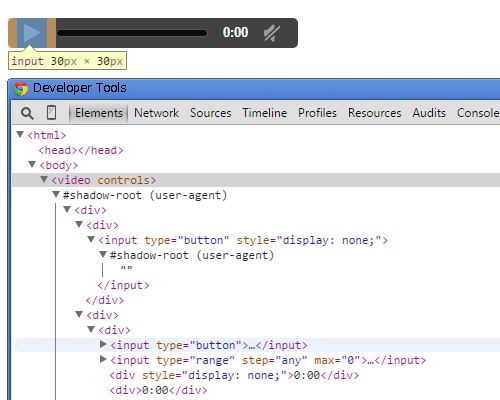500x400 pixels.
Task: Open the Profiles tab
Action: (x=317, y=113)
